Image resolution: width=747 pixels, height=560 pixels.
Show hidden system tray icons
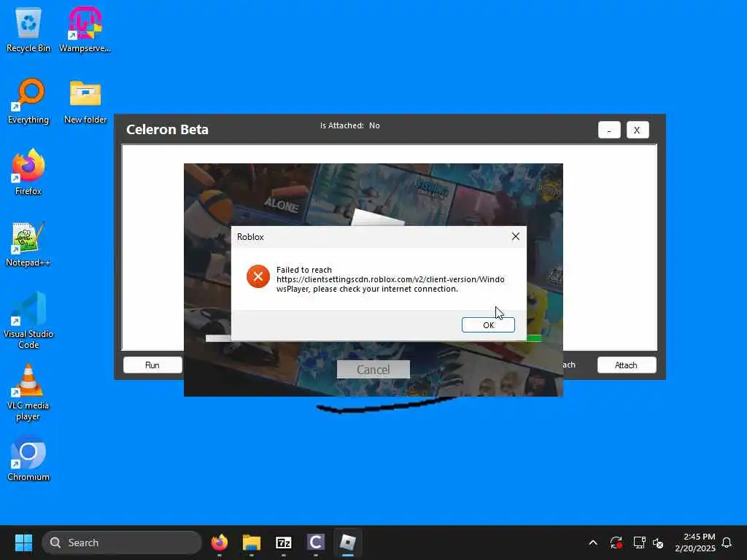pos(593,542)
